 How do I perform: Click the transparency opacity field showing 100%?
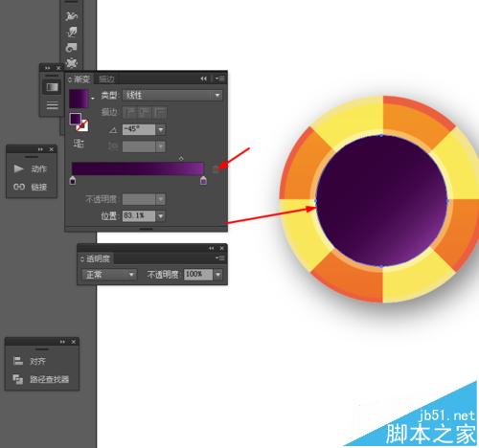point(198,275)
